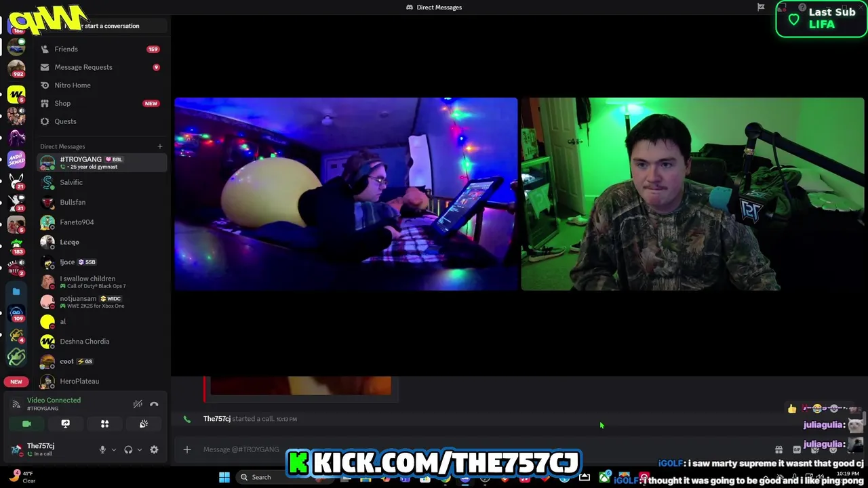Open DM with HeroPlateau
Image resolution: width=868 pixels, height=488 pixels.
click(x=102, y=381)
